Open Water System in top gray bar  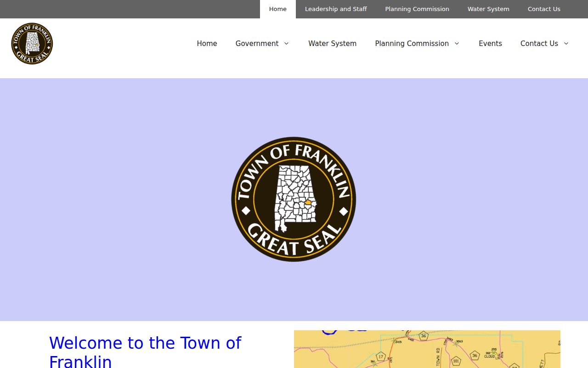[488, 9]
